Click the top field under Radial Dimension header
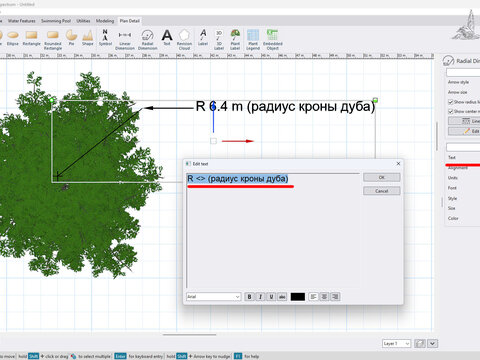 (463, 72)
